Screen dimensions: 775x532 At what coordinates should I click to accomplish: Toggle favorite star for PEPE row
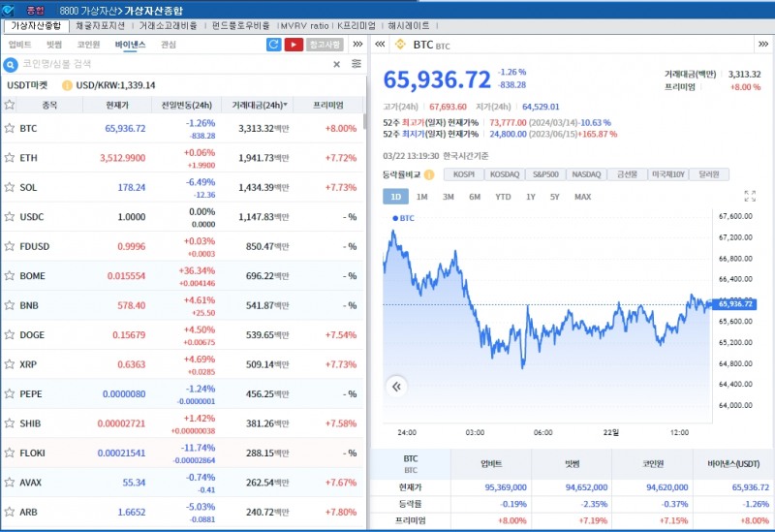click(10, 394)
